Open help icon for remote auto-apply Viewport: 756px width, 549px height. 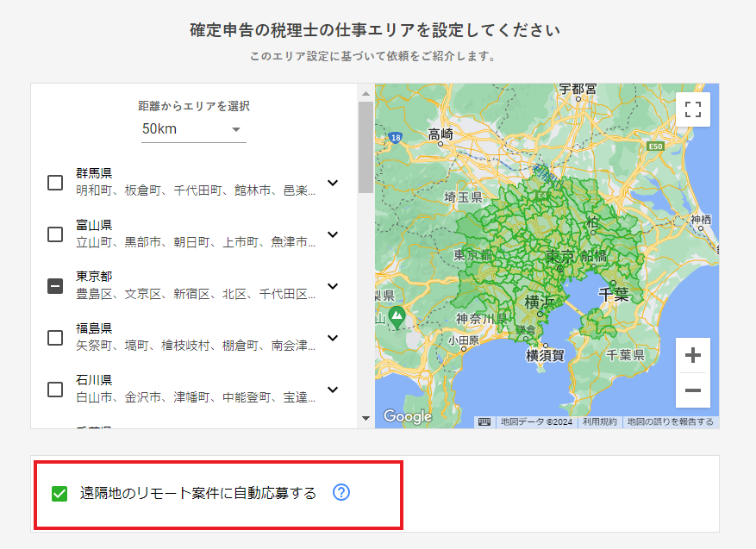(x=341, y=492)
